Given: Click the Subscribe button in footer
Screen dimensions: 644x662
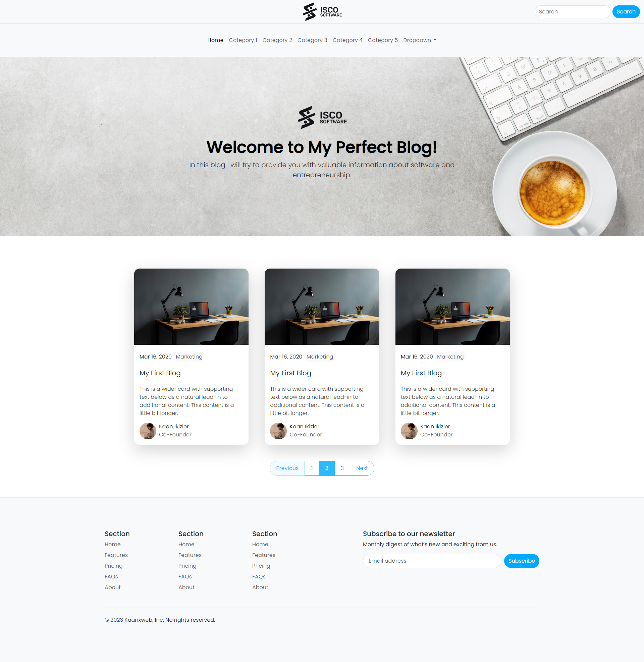Looking at the screenshot, I should 521,561.
